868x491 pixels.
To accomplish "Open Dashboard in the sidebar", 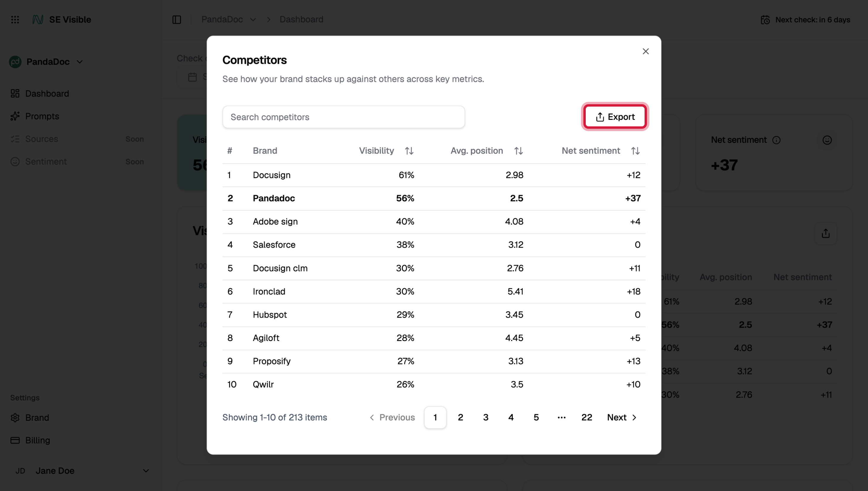I will coord(47,93).
